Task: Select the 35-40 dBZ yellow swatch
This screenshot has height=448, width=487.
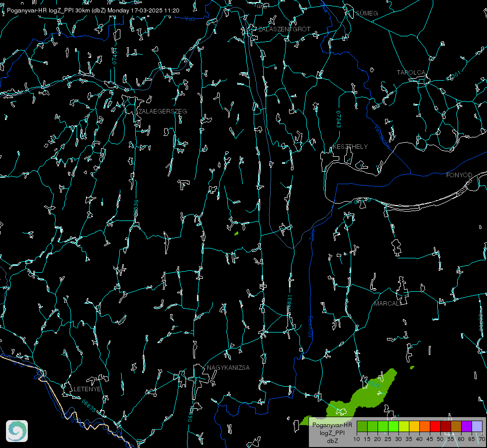Action: (x=414, y=426)
